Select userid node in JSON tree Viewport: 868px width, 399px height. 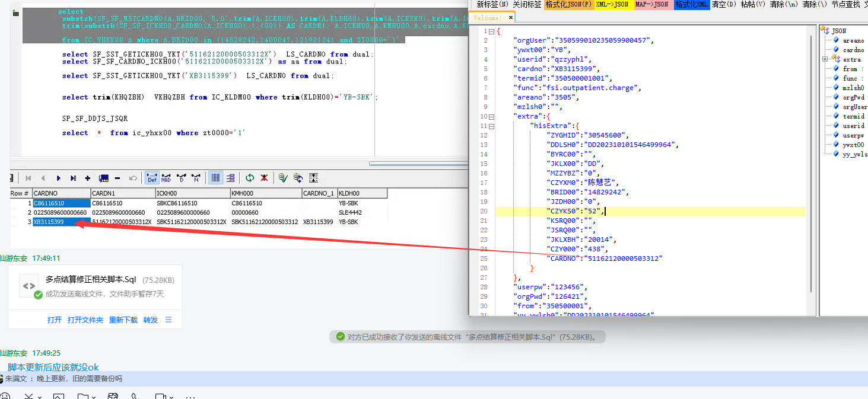[x=853, y=126]
